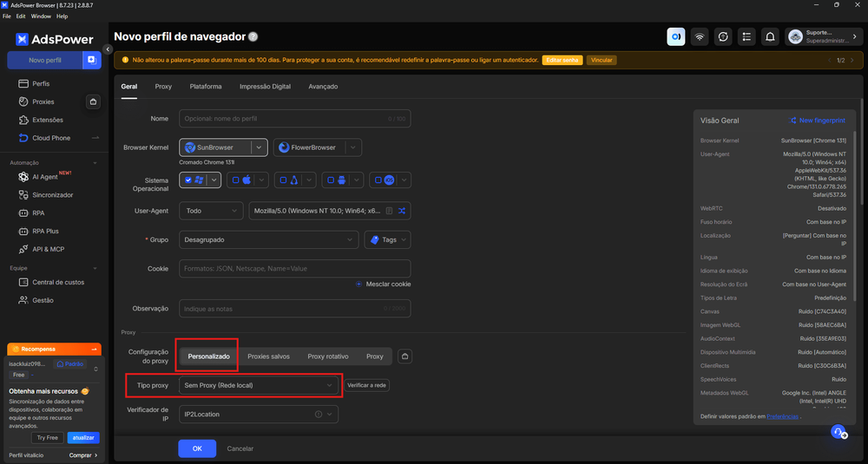Switch to the Plataforma tab
Image resolution: width=868 pixels, height=464 pixels.
tap(206, 86)
